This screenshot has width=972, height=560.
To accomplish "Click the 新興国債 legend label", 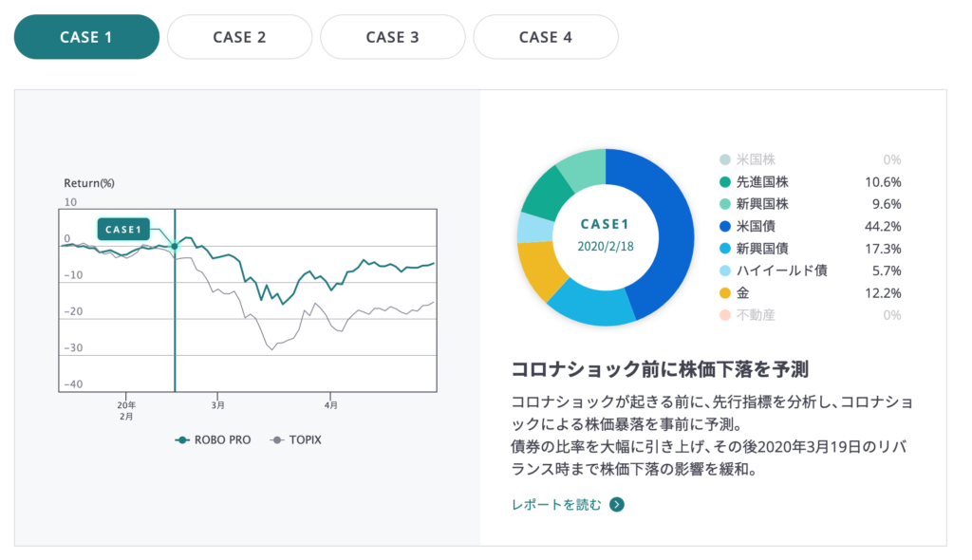I will point(762,249).
